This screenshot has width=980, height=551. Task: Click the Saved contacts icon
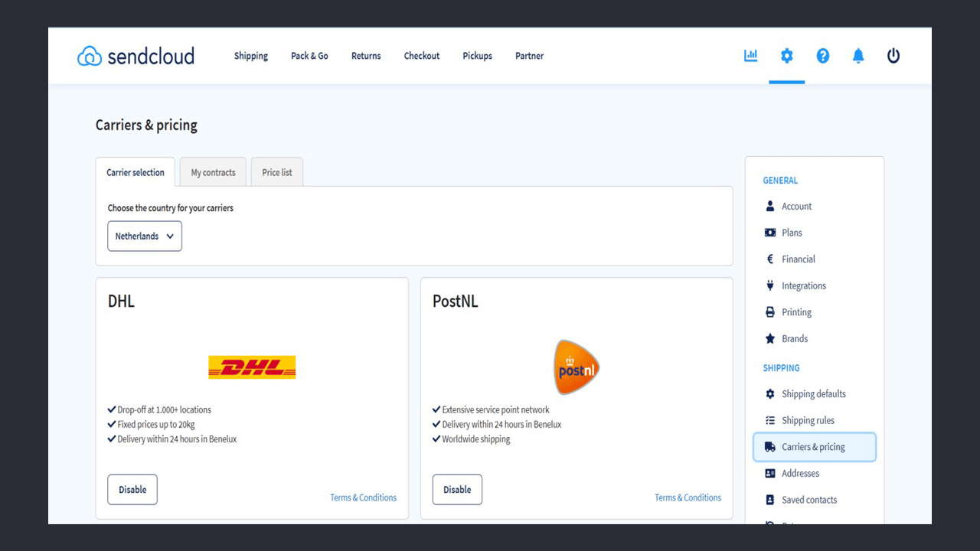pos(770,500)
